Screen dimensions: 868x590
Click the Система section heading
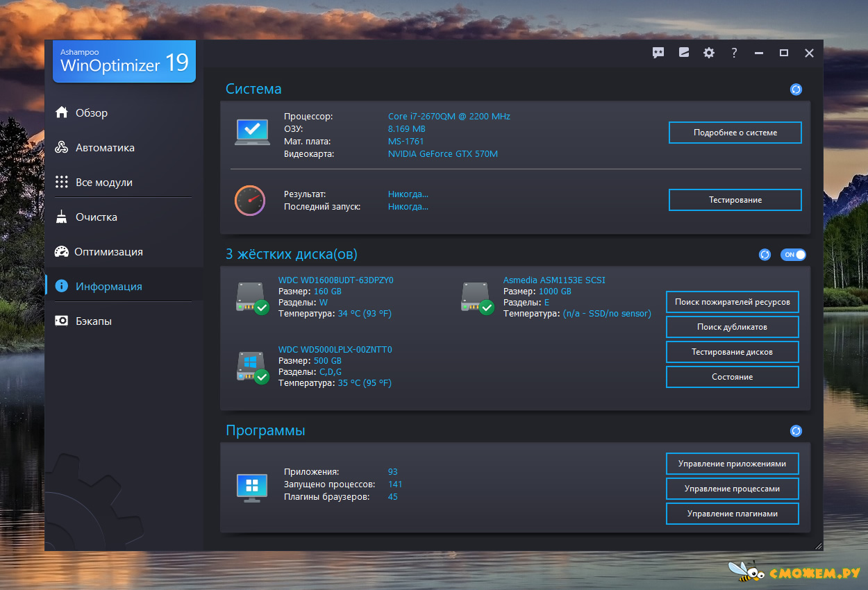(x=253, y=89)
